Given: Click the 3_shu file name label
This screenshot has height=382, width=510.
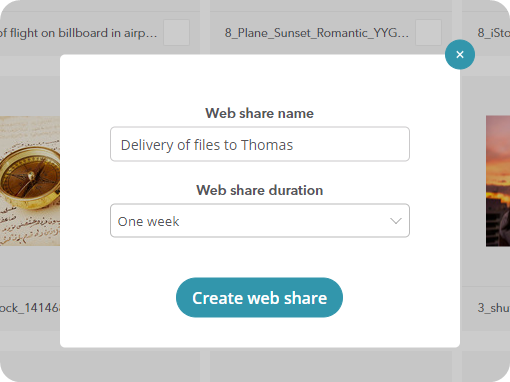Looking at the screenshot, I should pos(493,308).
